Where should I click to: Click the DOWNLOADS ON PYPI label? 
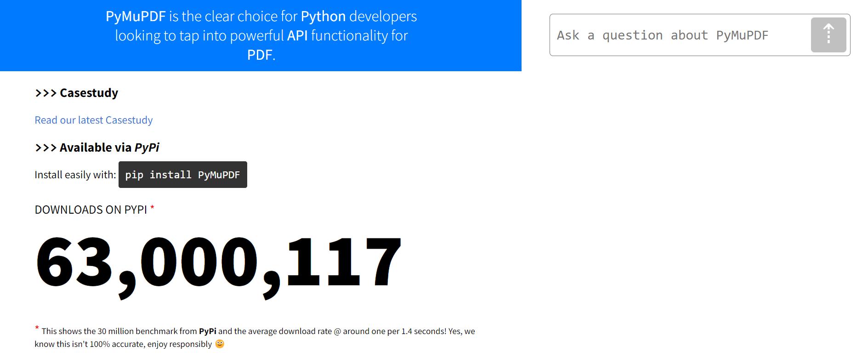click(91, 210)
